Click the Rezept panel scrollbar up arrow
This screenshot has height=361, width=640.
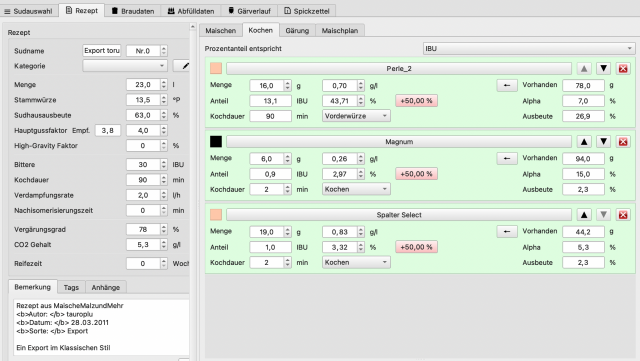coord(193,27)
